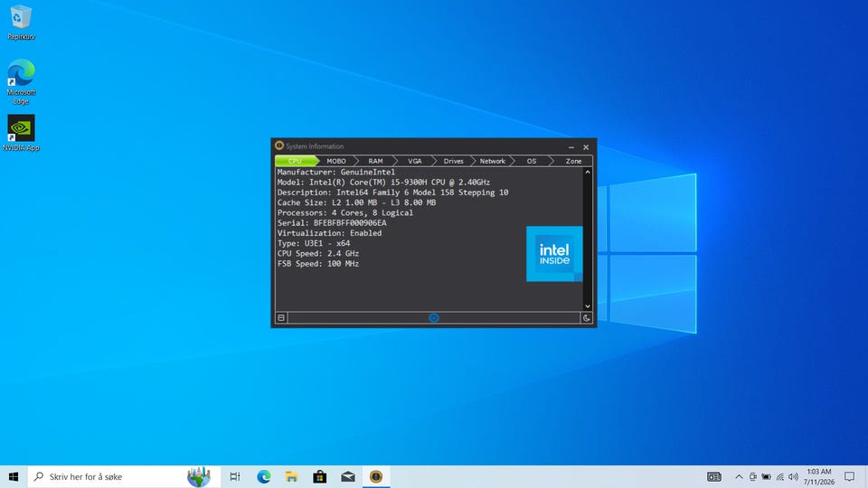Open File Explorer from the taskbar
This screenshot has width=868, height=488.
(292, 476)
